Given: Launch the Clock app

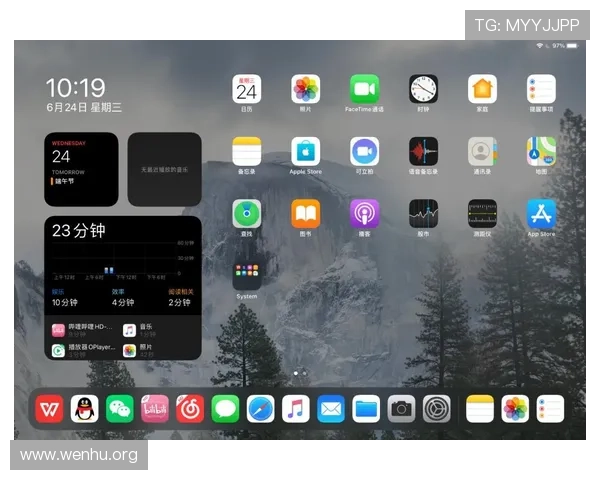Looking at the screenshot, I should pyautogui.click(x=423, y=89).
